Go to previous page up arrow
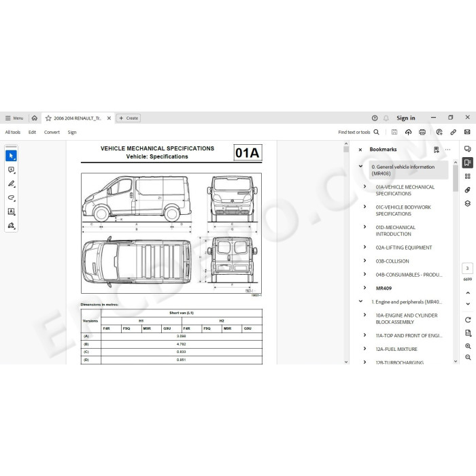Viewport: 476px width, 476px height. pos(468,293)
